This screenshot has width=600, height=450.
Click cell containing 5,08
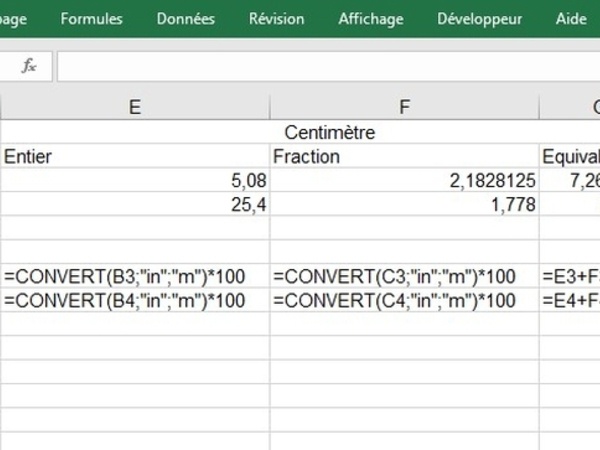point(135,181)
